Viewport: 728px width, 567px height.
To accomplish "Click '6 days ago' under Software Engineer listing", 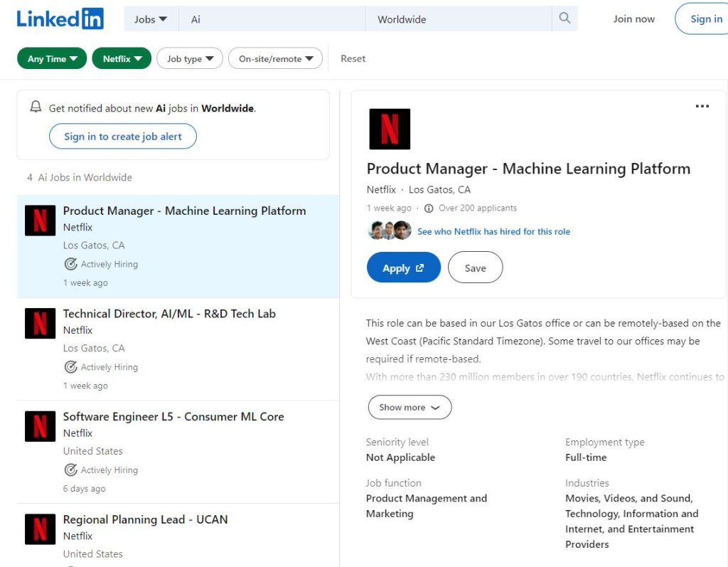I will tap(84, 489).
